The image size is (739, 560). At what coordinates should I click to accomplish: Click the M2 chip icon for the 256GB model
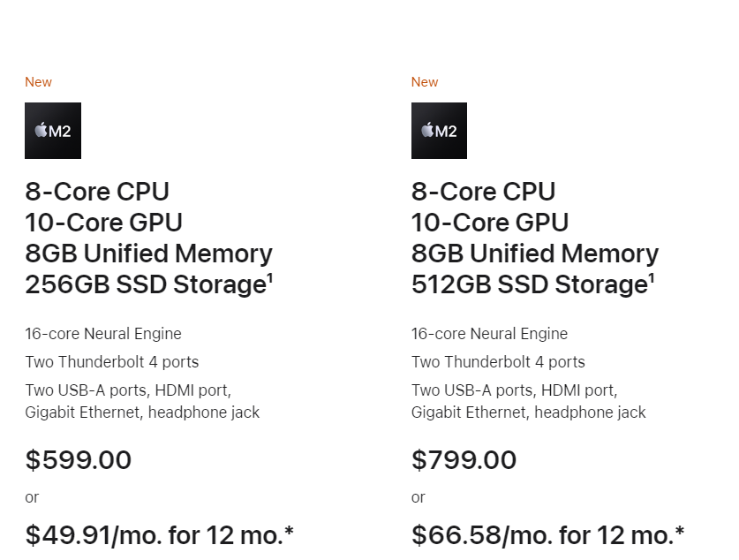click(x=53, y=131)
